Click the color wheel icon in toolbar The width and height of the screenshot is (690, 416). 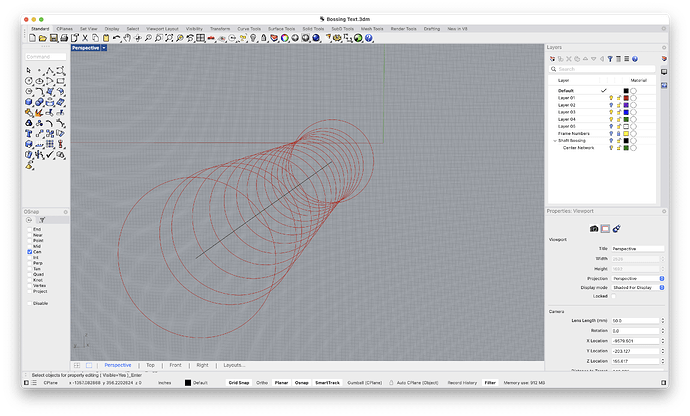284,38
